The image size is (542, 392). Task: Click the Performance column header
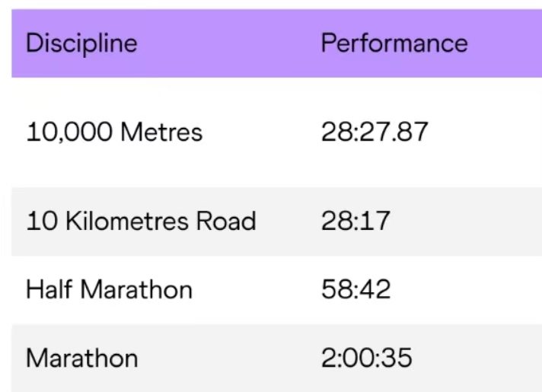394,43
